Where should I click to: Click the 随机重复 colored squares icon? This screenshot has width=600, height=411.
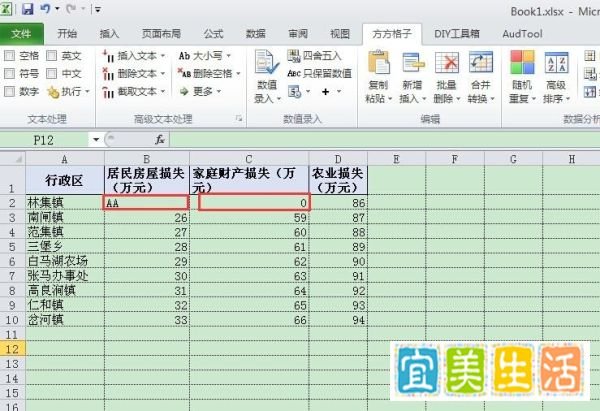[x=522, y=62]
